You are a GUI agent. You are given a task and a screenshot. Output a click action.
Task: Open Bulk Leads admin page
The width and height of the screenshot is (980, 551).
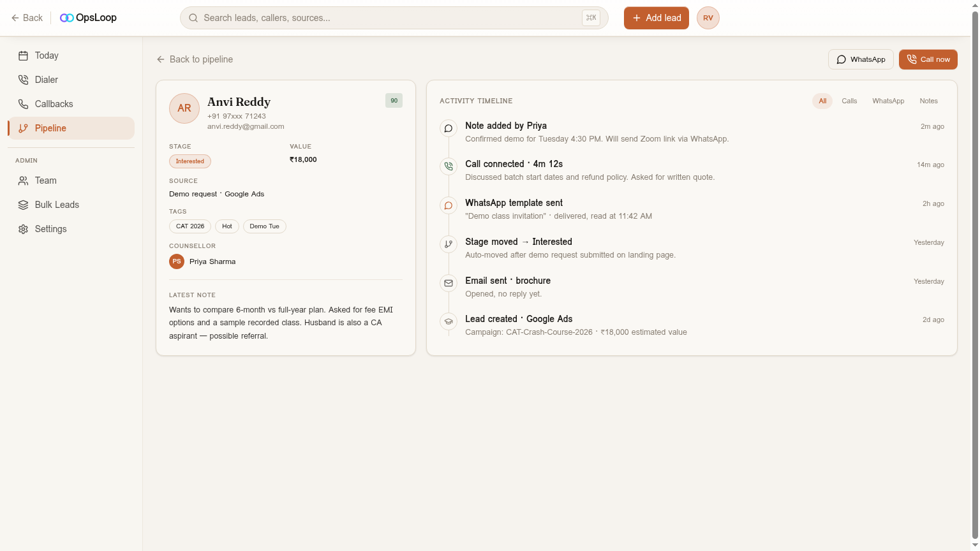pyautogui.click(x=71, y=205)
